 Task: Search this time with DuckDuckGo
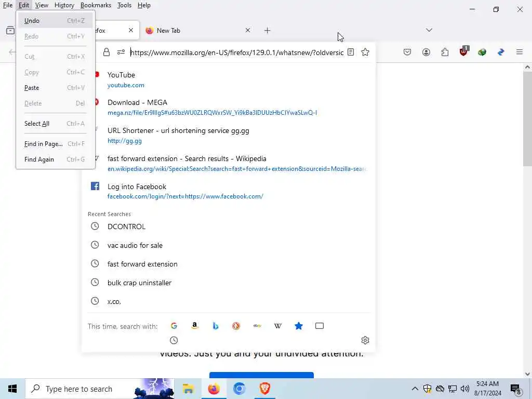click(x=236, y=326)
